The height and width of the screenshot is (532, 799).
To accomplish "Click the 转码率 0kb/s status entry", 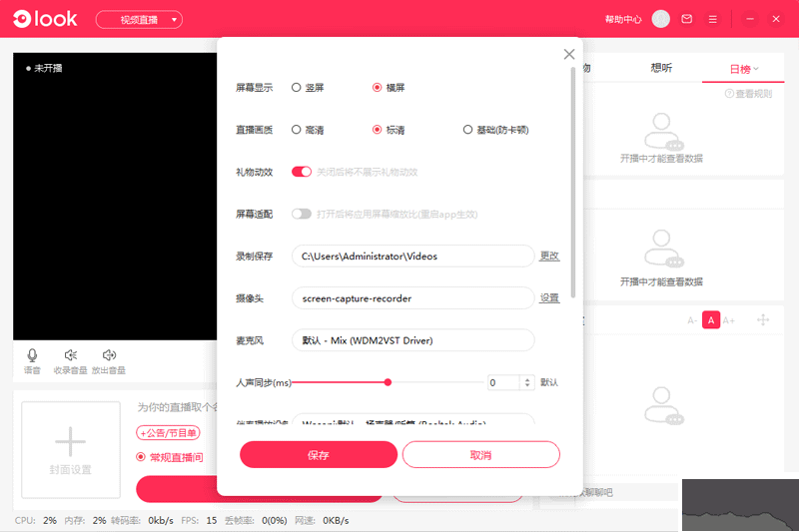I will [142, 520].
